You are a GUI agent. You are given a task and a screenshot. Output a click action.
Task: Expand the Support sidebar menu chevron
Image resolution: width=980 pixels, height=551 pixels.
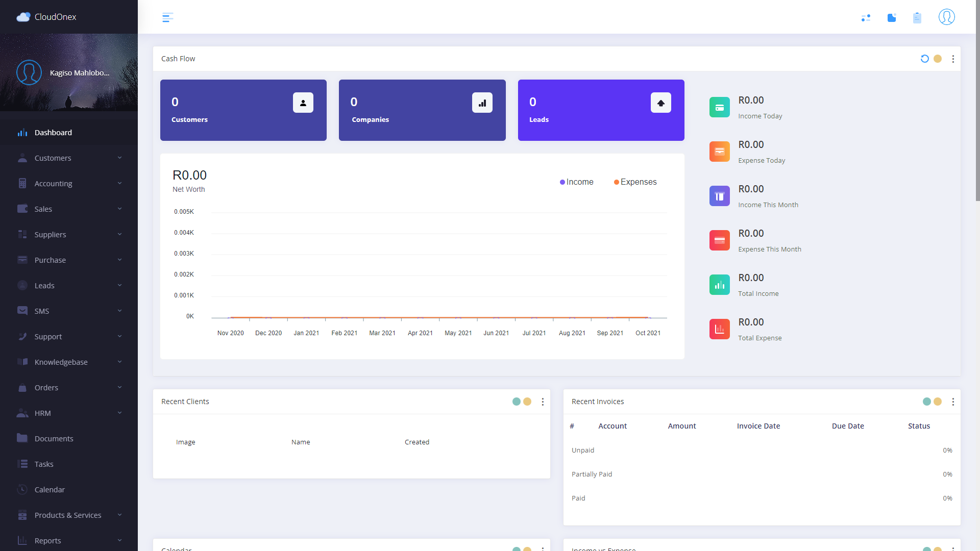119,336
